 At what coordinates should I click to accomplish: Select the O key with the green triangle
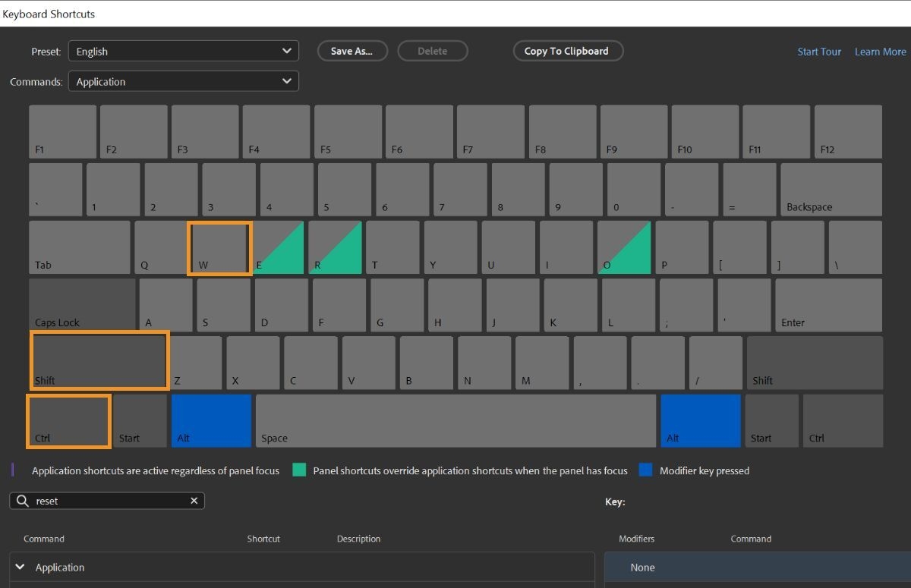tap(624, 247)
